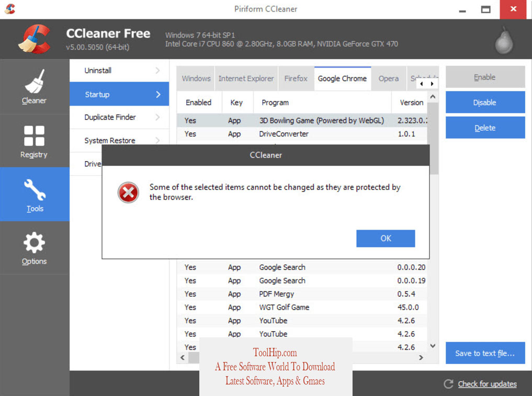Click the CCleaner logo in the header
Screen dimensions: 532x396
click(x=34, y=39)
